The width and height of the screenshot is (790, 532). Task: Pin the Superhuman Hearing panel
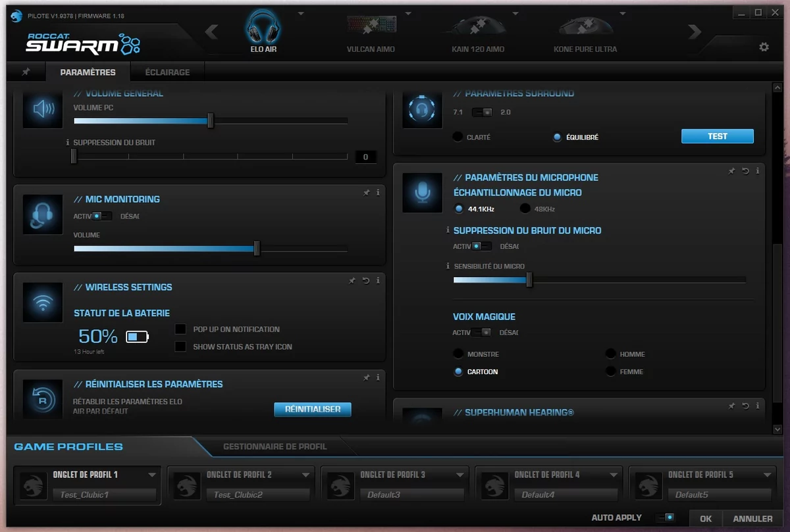click(x=731, y=406)
